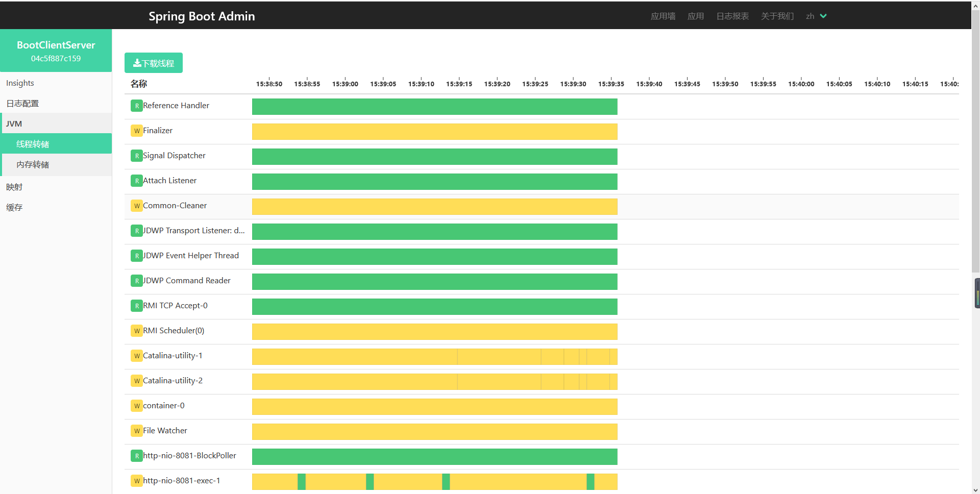Click the W badge for File Watcher
980x494 pixels.
coord(136,431)
